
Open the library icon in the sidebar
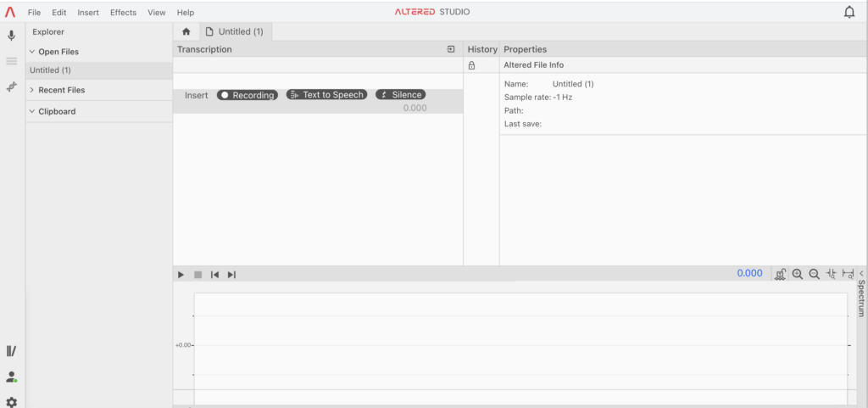[12, 351]
